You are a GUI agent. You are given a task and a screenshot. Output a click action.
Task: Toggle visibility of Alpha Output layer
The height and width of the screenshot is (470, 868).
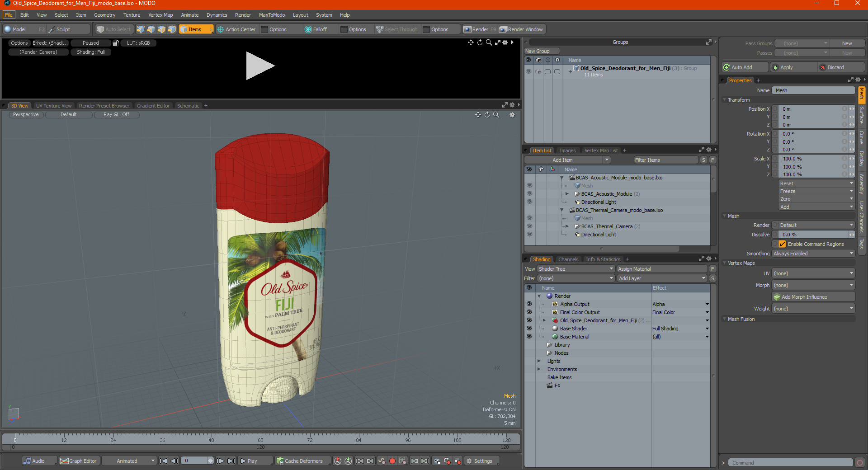529,304
